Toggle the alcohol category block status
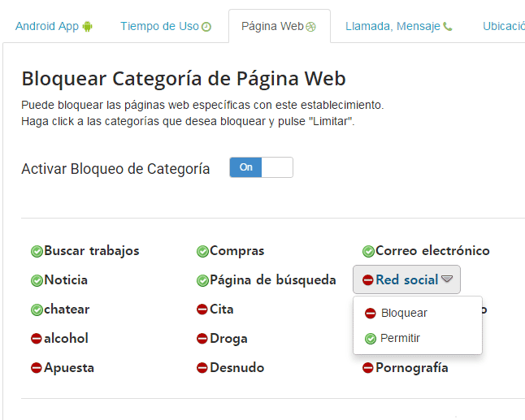Image resolution: width=525 pixels, height=420 pixels. pyautogui.click(x=59, y=338)
